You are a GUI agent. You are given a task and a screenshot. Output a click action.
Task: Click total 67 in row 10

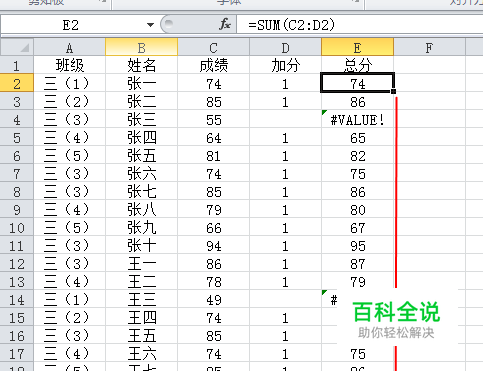[x=357, y=227]
